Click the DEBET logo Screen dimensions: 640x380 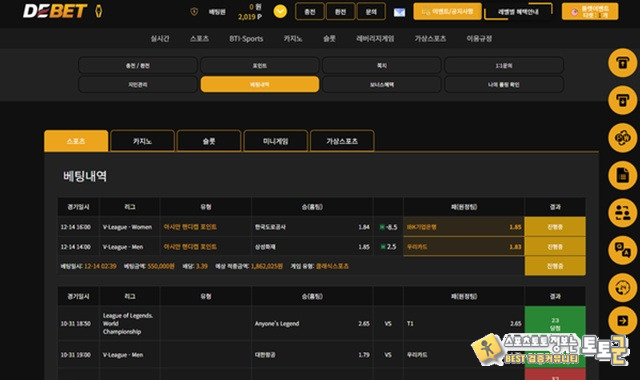pyautogui.click(x=55, y=11)
